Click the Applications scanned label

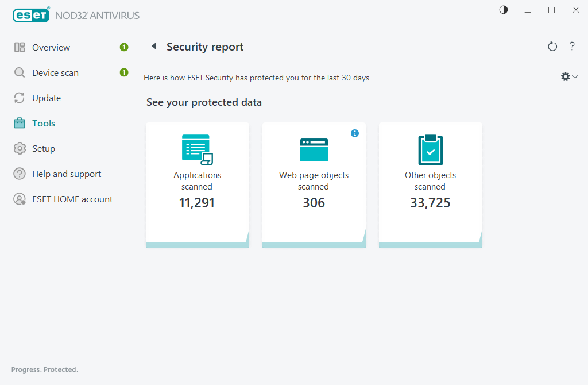pyautogui.click(x=198, y=181)
